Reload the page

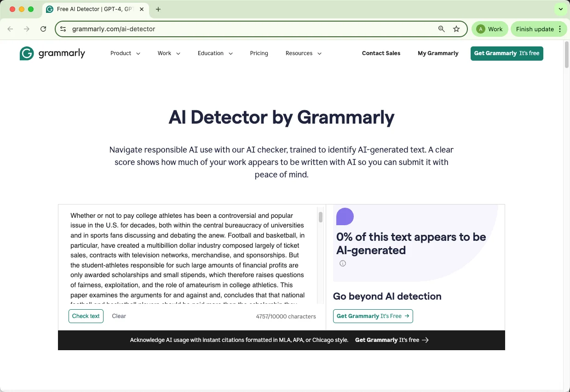pos(43,29)
